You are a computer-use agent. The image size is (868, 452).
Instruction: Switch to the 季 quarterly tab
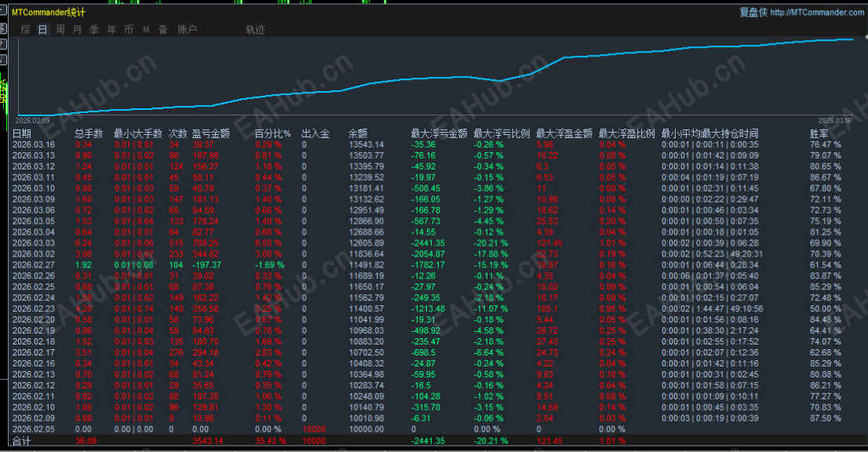click(x=94, y=29)
